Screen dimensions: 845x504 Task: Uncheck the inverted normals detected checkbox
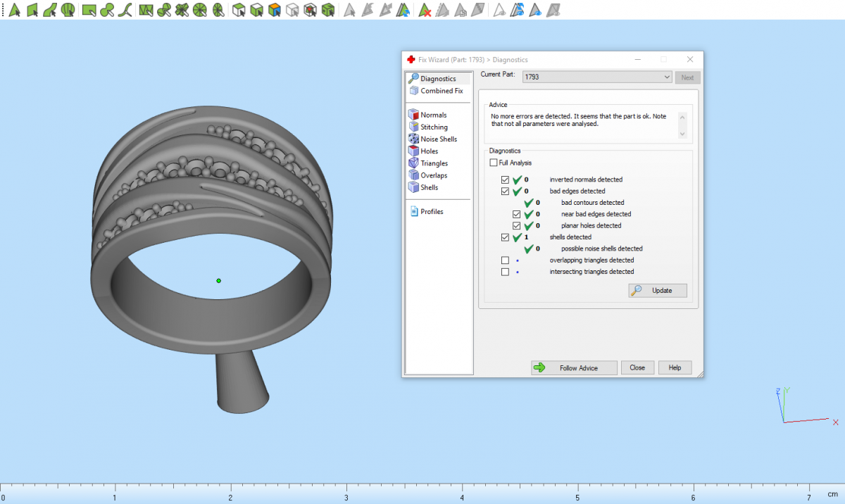tap(505, 179)
